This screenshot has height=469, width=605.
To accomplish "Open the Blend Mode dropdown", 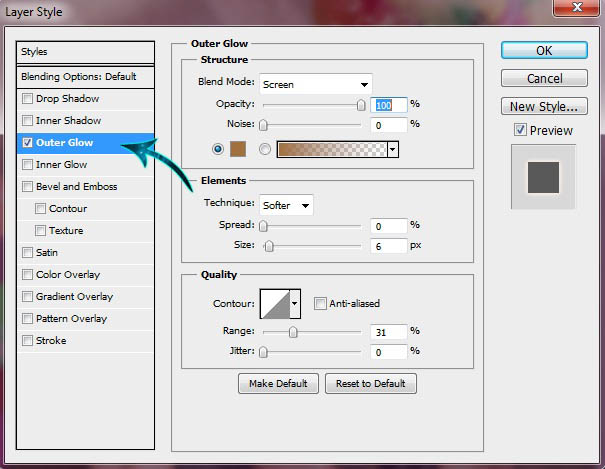I will coord(316,84).
